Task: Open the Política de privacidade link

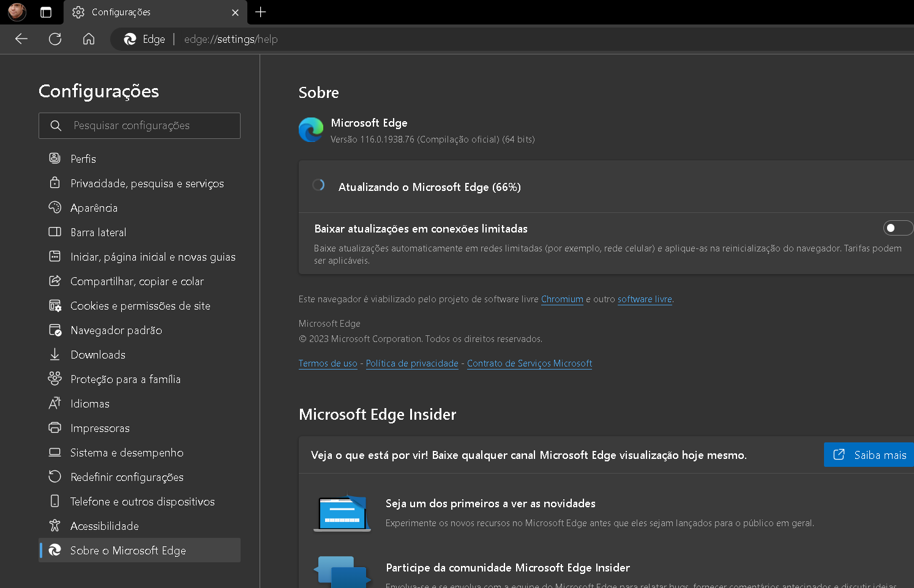Action: coord(412,363)
